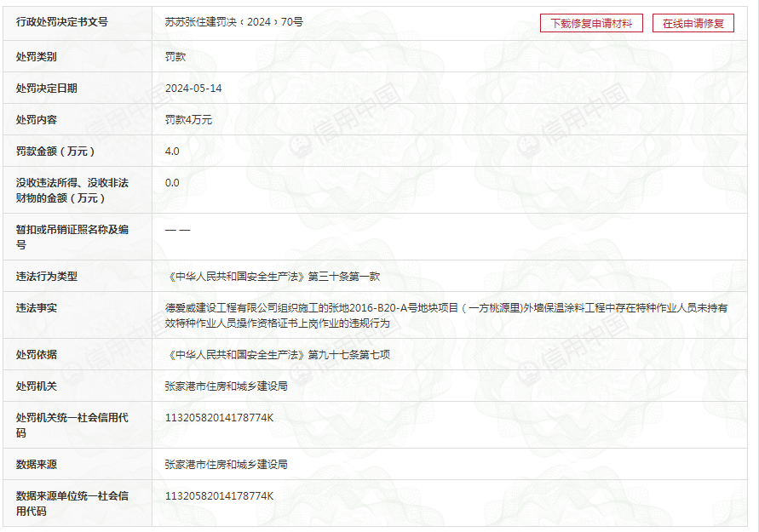Select the 没收违法所得、没收非法财物的金额 label
Viewport: 759px width, 532px height.
[72, 190]
